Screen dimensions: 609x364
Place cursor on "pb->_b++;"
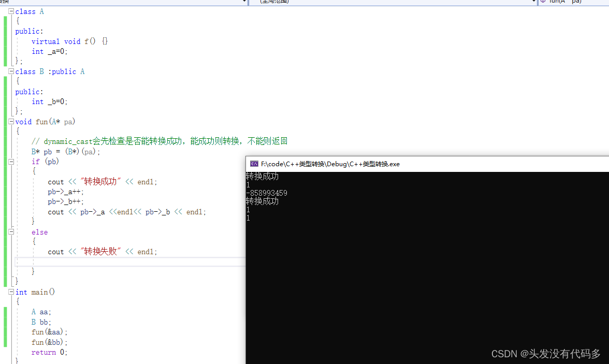tap(66, 201)
